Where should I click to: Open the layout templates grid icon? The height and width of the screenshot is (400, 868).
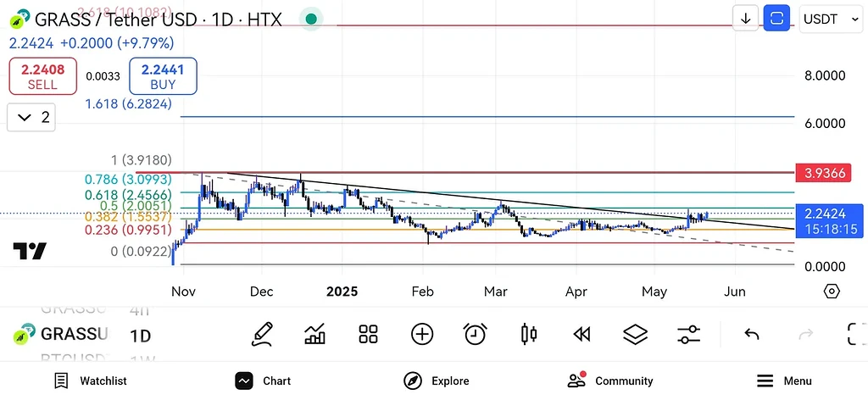368,334
